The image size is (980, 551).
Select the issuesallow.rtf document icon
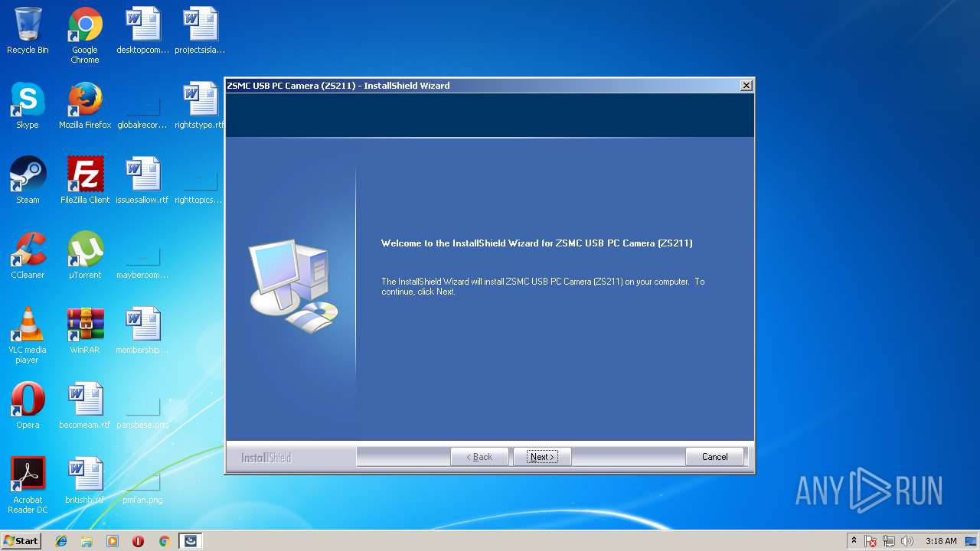point(142,181)
